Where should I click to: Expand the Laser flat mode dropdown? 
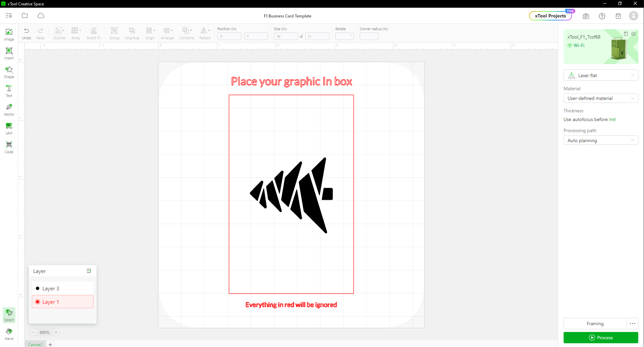point(600,75)
